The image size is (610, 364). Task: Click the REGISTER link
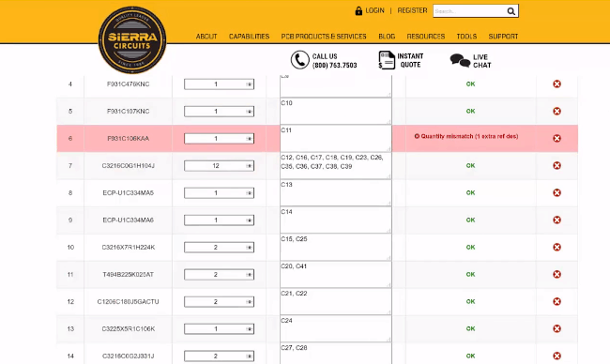coord(412,11)
